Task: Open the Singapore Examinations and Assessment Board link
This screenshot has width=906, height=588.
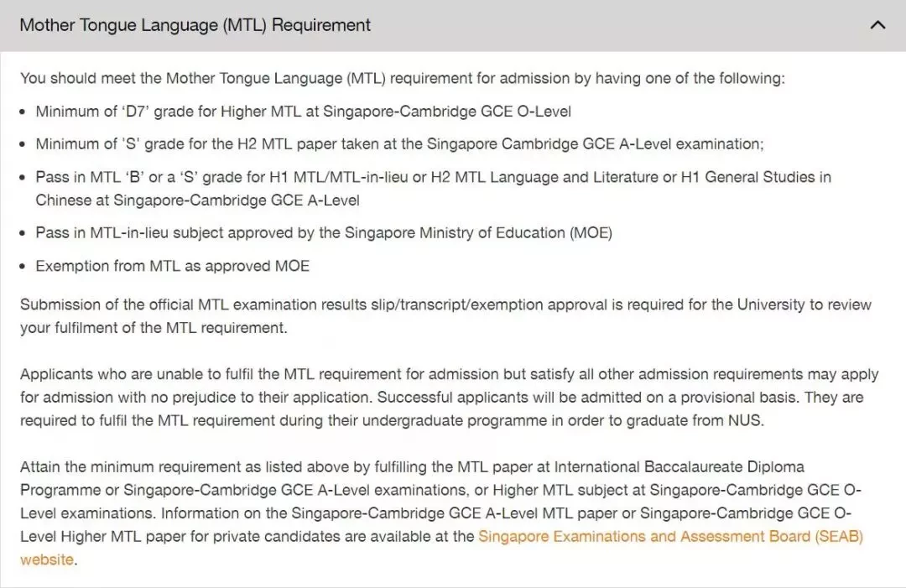Action: coord(670,536)
